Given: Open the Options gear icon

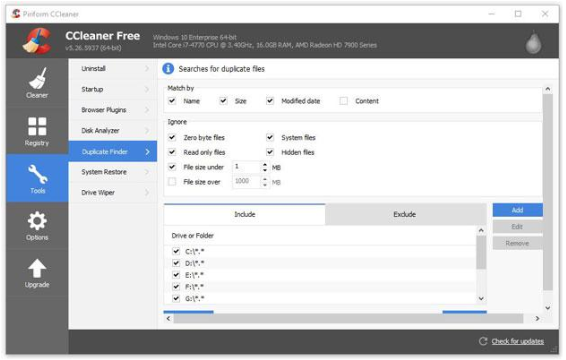Looking at the screenshot, I should 37,221.
